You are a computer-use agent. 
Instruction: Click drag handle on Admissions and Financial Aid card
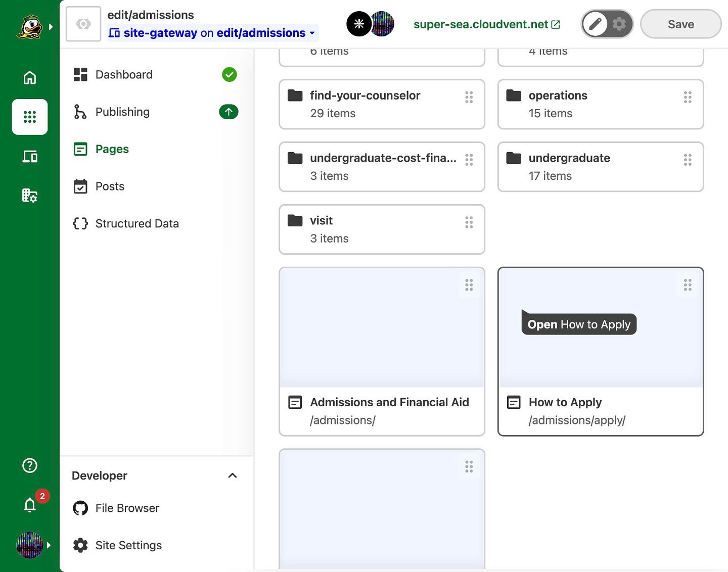tap(469, 285)
